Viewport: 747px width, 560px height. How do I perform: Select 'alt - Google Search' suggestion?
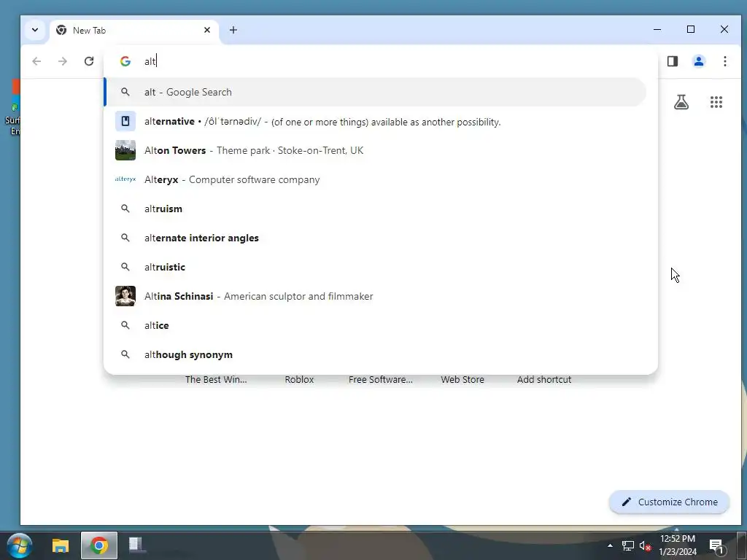[376, 92]
